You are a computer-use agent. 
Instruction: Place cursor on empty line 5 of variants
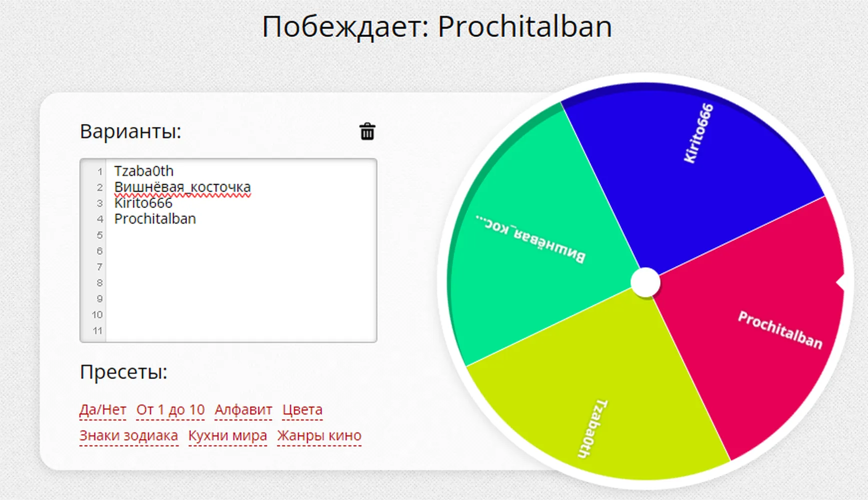pos(241,235)
